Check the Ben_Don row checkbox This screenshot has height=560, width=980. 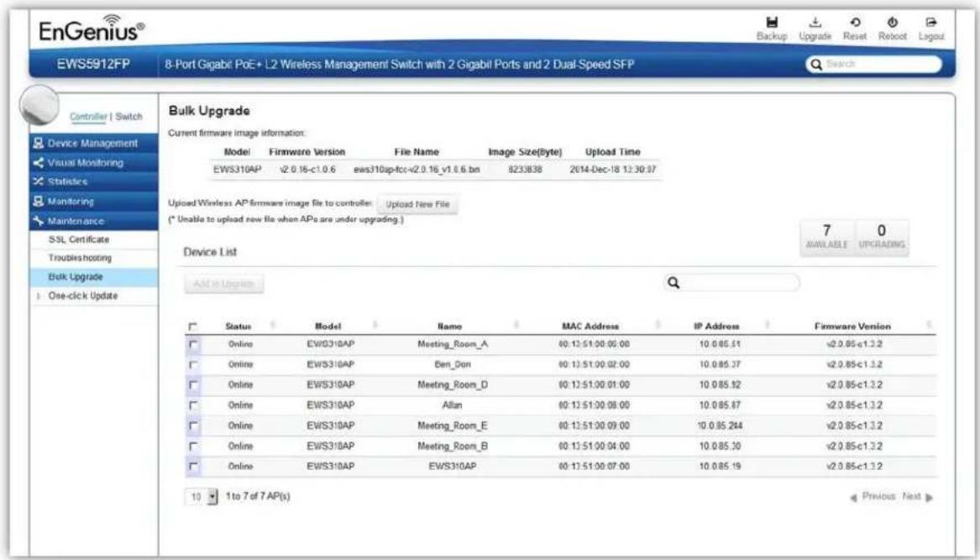coord(193,364)
